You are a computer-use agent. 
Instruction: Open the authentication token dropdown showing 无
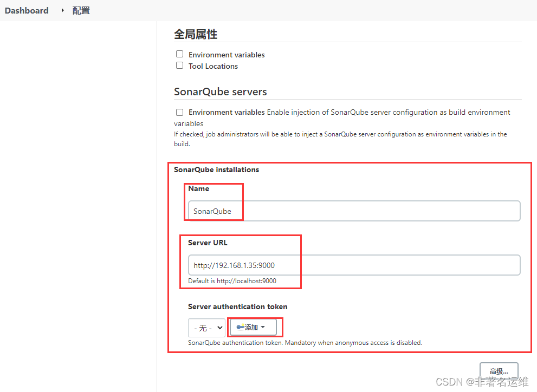tap(206, 328)
